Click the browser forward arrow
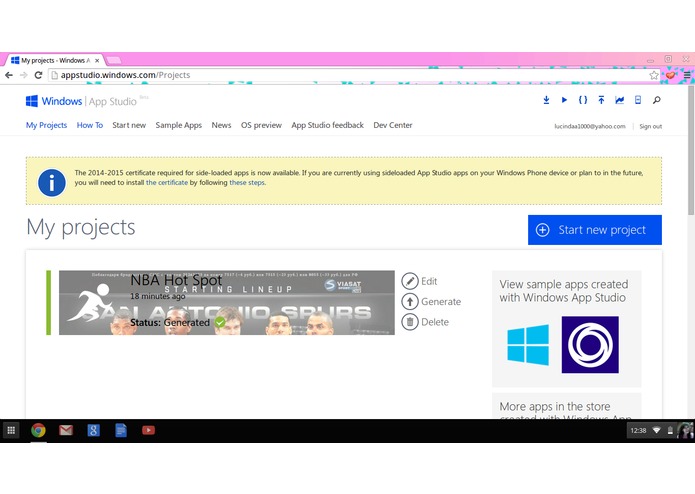The height and width of the screenshot is (494, 695). 23,75
